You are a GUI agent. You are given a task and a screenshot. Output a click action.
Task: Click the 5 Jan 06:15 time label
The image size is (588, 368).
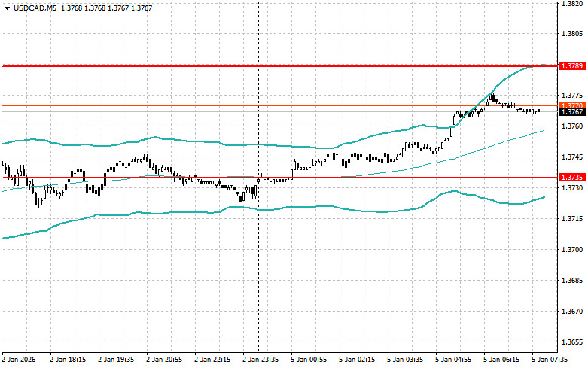501,360
